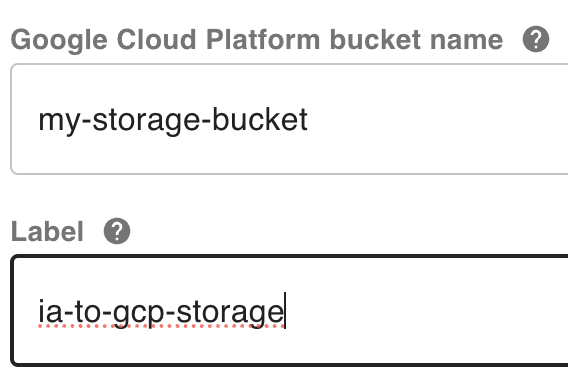Viewport: 568px width, 384px height.
Task: Click the word 'Platform' in the heading
Action: pos(263,39)
